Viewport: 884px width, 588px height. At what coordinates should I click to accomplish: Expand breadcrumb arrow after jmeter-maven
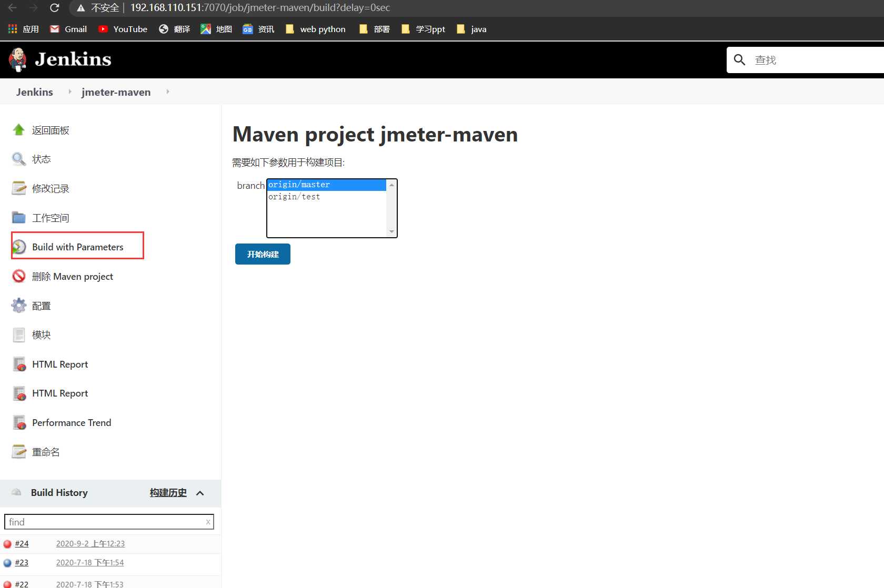click(x=168, y=92)
